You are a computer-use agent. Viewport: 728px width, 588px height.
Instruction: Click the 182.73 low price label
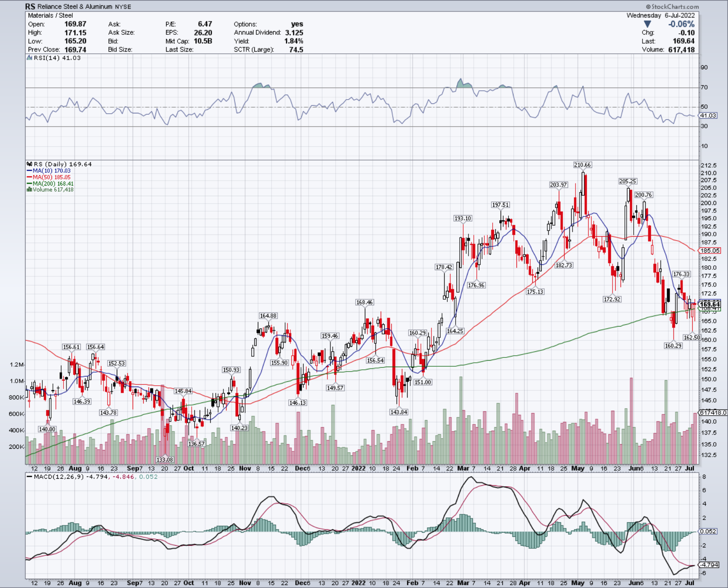(x=564, y=265)
